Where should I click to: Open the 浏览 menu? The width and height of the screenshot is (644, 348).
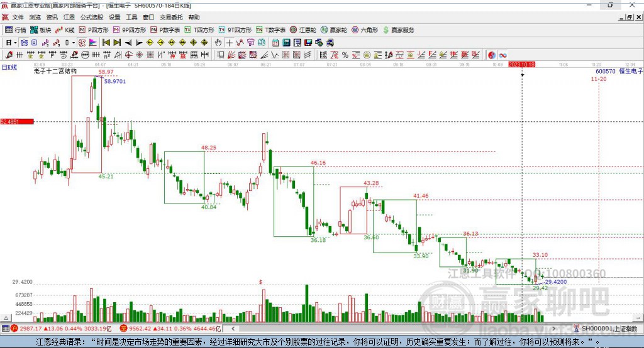pos(35,17)
